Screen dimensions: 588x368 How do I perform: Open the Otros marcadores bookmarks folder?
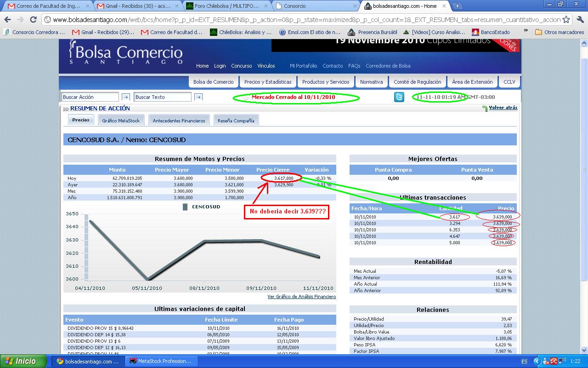[560, 32]
